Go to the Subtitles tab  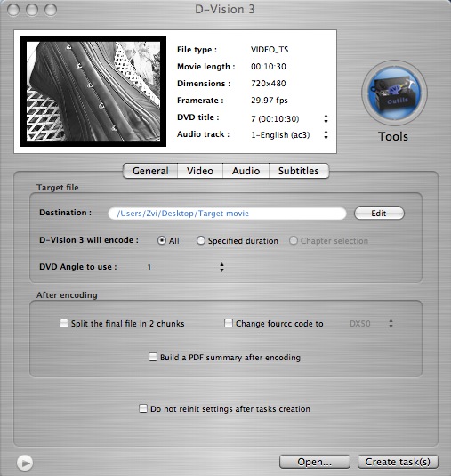pos(299,171)
